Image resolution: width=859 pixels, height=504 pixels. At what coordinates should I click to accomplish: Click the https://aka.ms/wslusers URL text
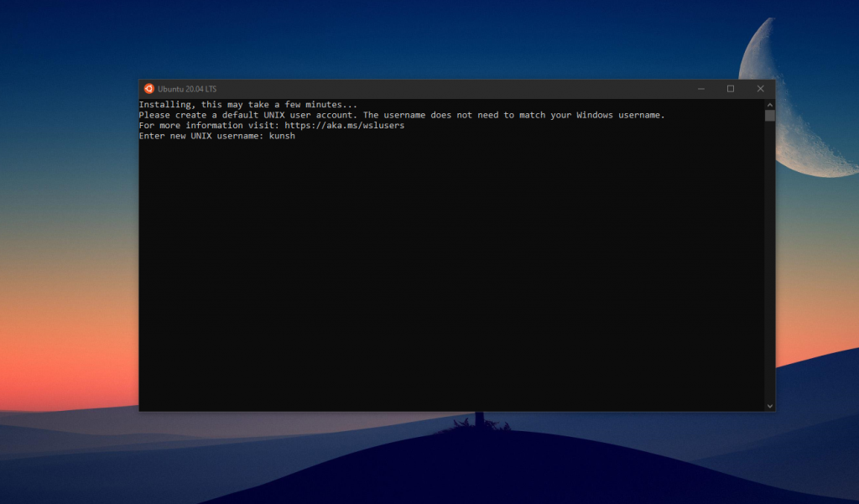[x=345, y=126]
